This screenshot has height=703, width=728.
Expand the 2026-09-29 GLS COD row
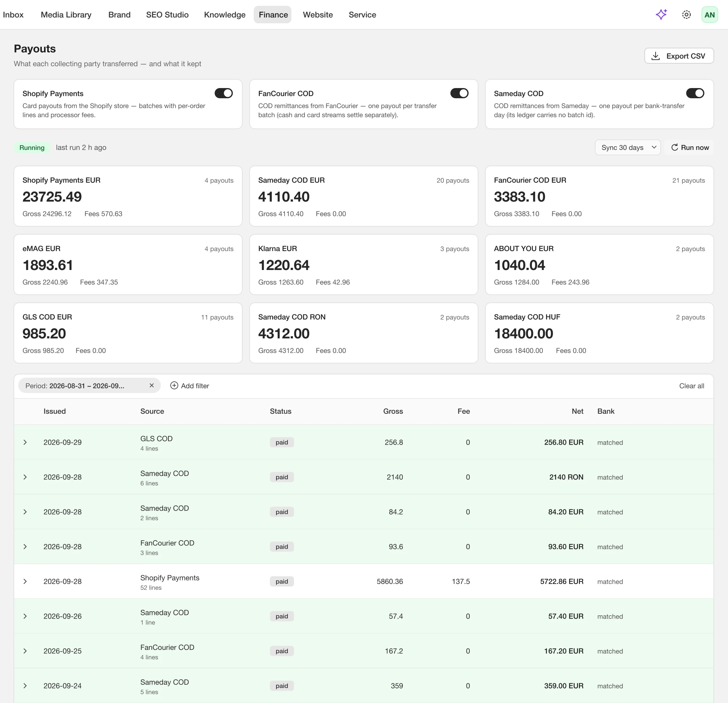25,442
